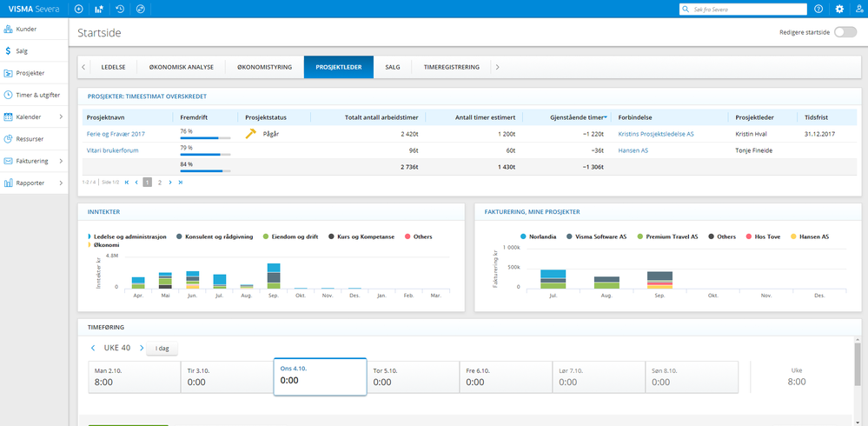This screenshot has height=426, width=868.
Task: Open the Ferie og Fravær 2017 project
Action: point(115,134)
